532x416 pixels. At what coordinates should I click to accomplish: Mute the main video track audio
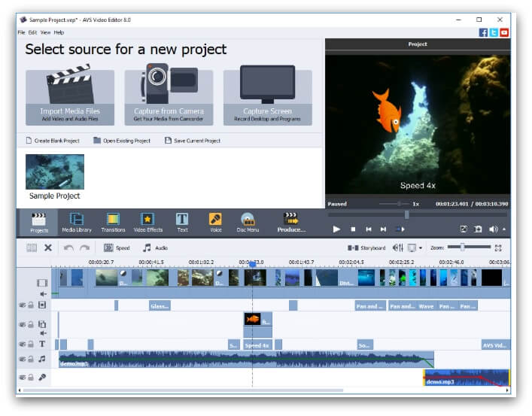coord(43,294)
